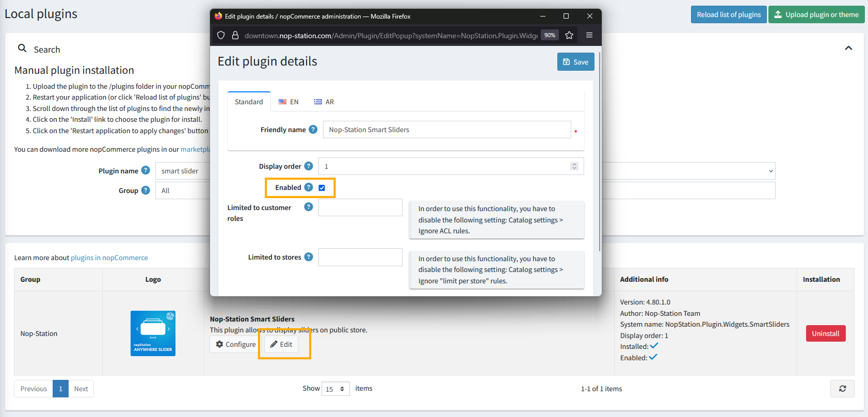Viewport: 868px width, 417px height.
Task: Click the Enabled checkmark in Additional info
Action: click(x=653, y=357)
